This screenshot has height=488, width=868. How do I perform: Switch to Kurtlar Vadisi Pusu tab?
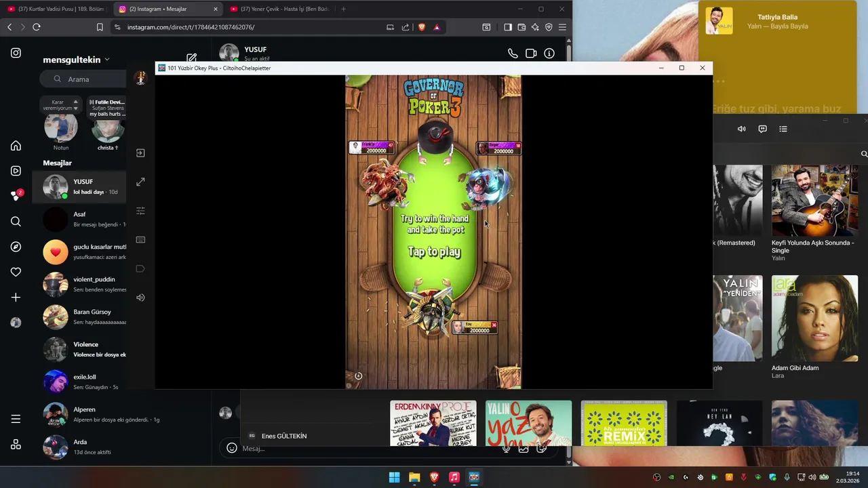pyautogui.click(x=56, y=9)
